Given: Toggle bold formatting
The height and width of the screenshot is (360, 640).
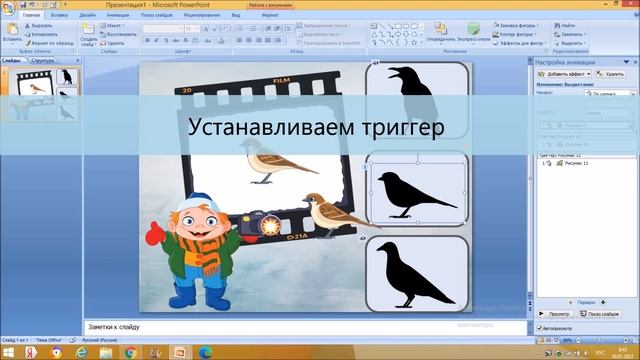Looking at the screenshot, I should pos(147,40).
